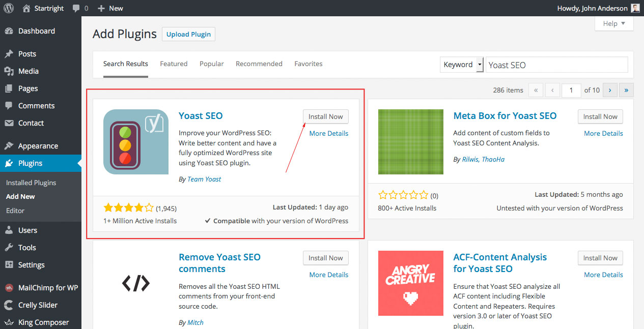Image resolution: width=644 pixels, height=329 pixels.
Task: Click the Angry Creative plugin thumbnail
Action: click(x=411, y=283)
